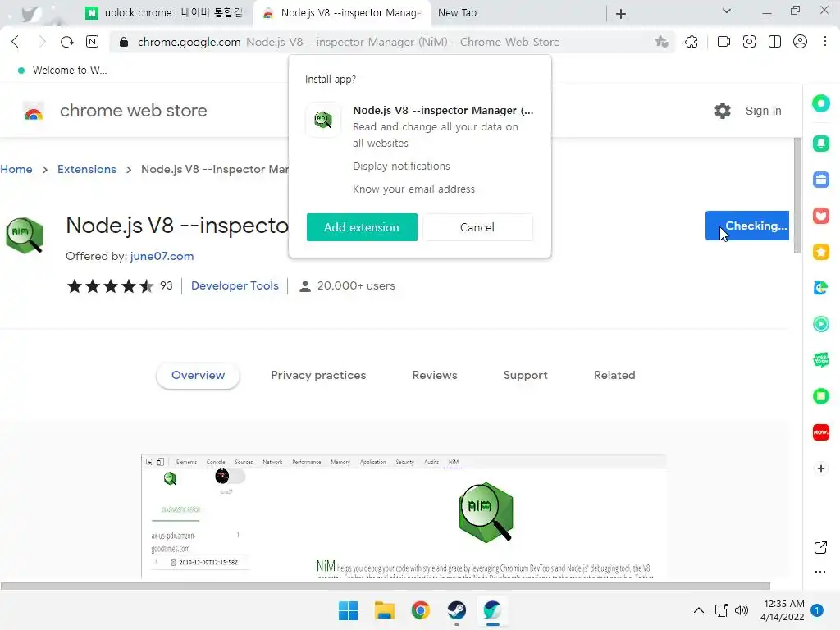Open the red NOW sidebar icon
This screenshot has width=840, height=630.
(x=820, y=432)
